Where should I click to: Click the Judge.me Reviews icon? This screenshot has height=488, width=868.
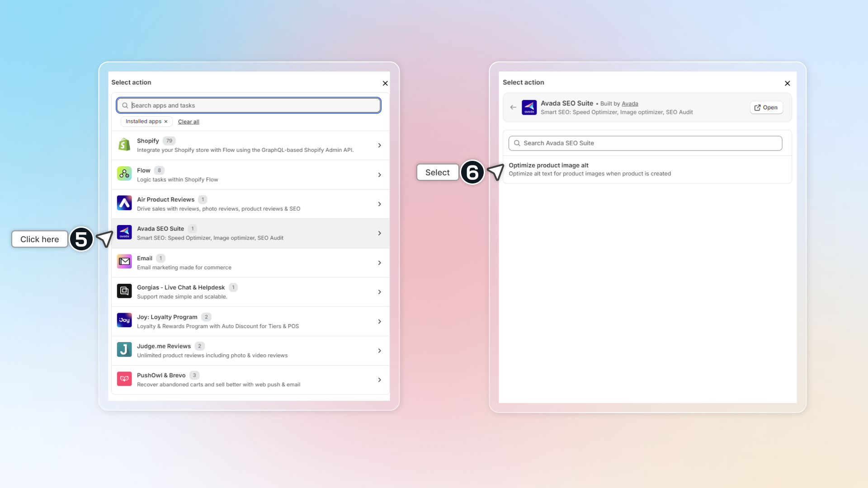tap(124, 350)
